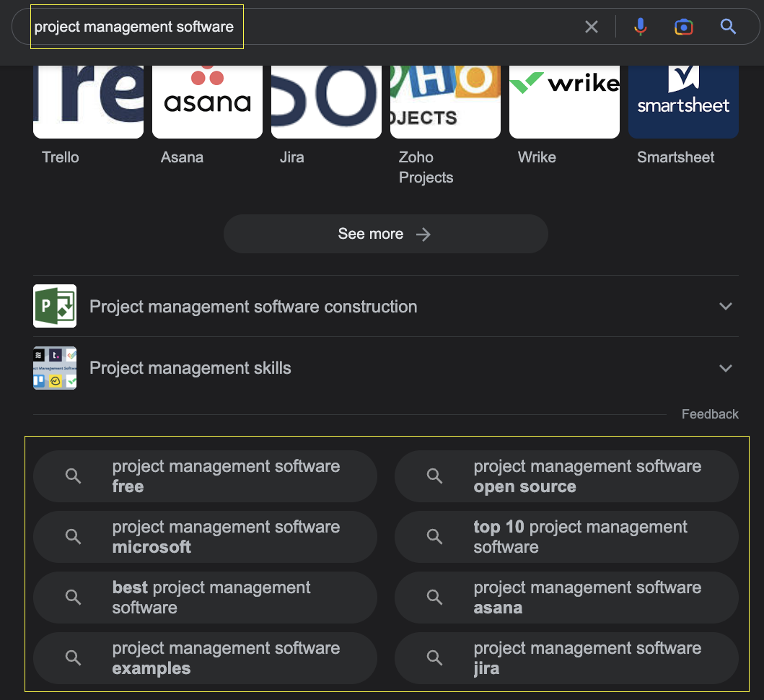Click the microphone icon for voice search

pos(640,26)
